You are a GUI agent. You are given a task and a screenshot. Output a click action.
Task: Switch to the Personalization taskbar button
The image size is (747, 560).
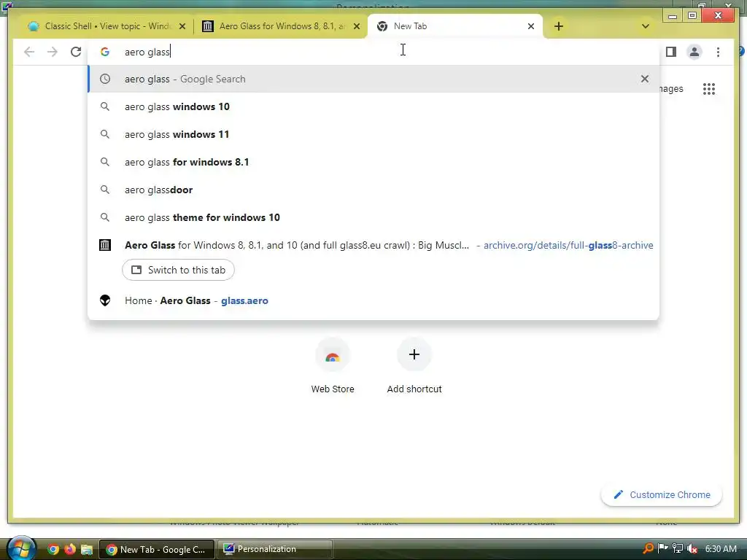tap(275, 549)
